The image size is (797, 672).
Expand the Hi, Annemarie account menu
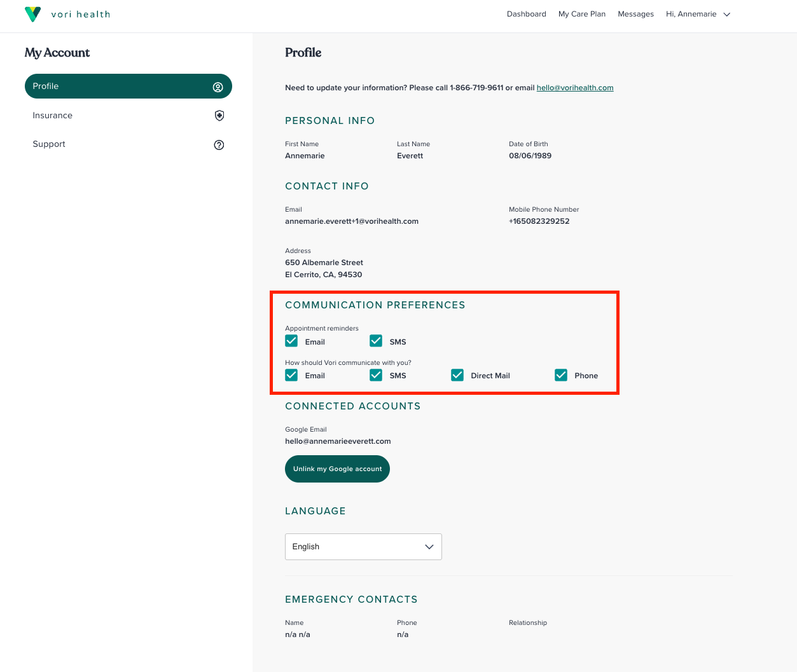pos(691,14)
